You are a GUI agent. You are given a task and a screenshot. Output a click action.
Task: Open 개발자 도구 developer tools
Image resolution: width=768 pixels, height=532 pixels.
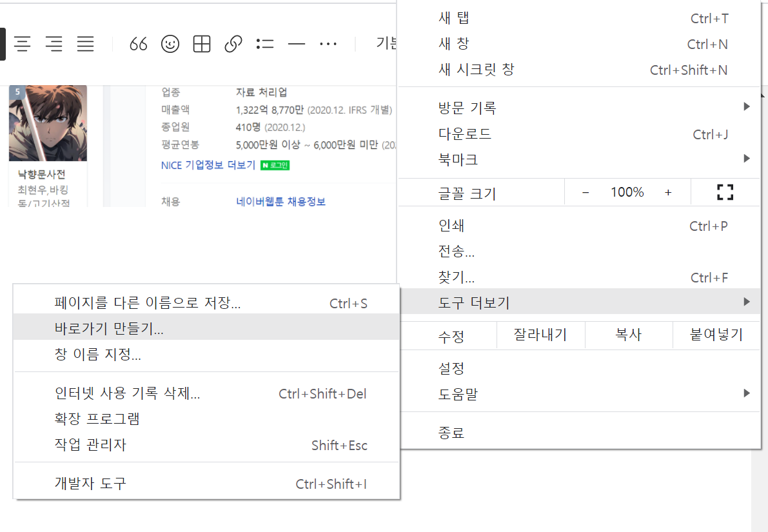[x=206, y=484]
